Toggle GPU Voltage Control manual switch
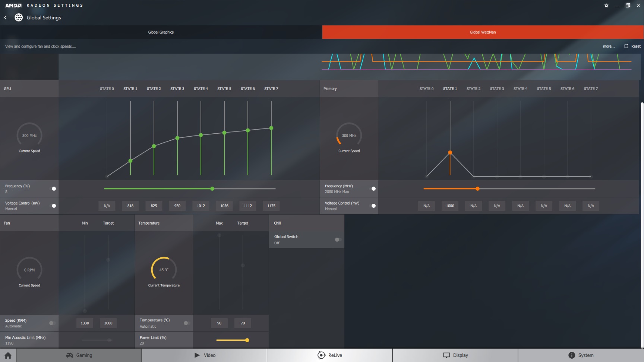The width and height of the screenshot is (644, 362). coord(53,206)
